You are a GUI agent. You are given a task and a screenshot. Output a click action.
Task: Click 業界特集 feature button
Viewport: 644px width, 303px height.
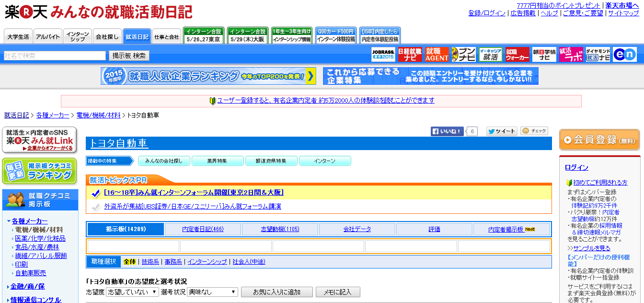point(218,161)
